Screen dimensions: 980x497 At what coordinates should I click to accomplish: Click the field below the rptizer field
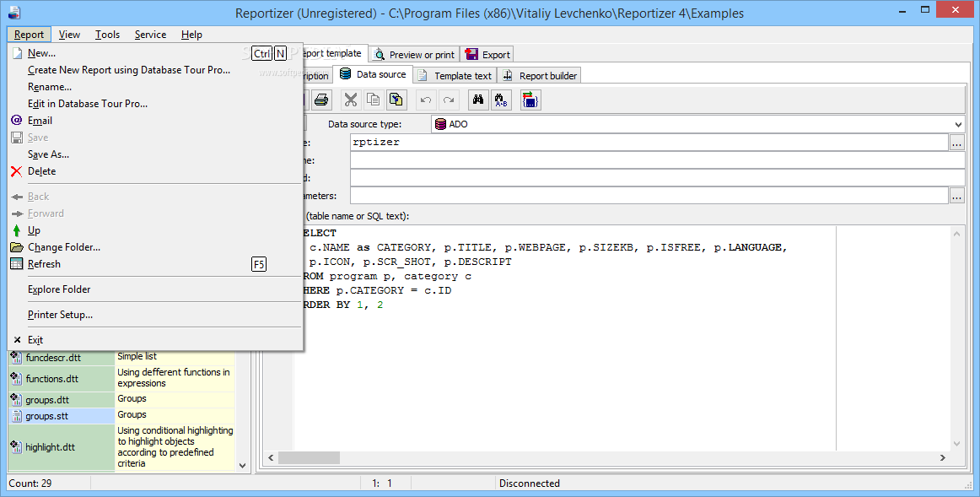pos(658,160)
